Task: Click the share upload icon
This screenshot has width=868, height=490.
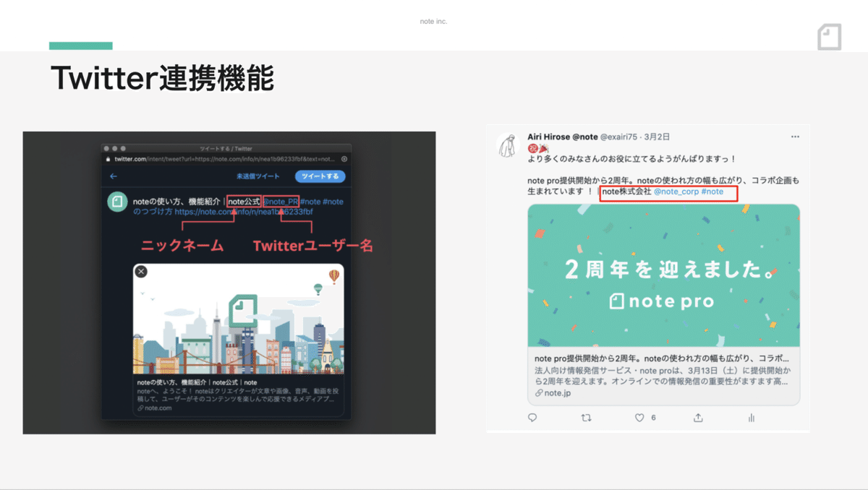Action: [x=698, y=418]
